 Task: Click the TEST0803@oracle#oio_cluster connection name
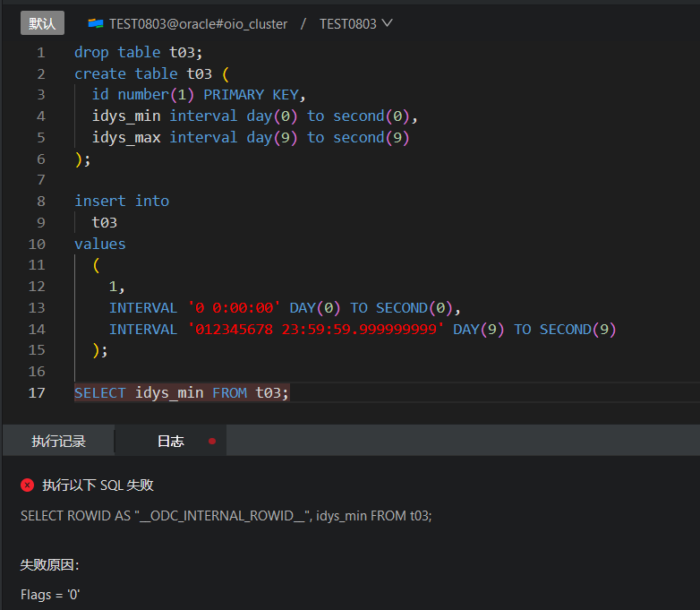(x=198, y=24)
